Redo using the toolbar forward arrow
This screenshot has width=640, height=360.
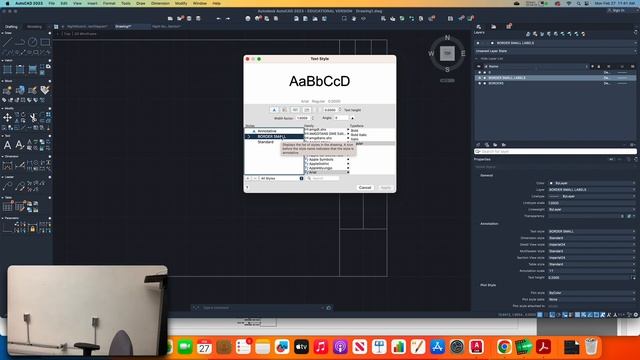[x=228, y=18]
